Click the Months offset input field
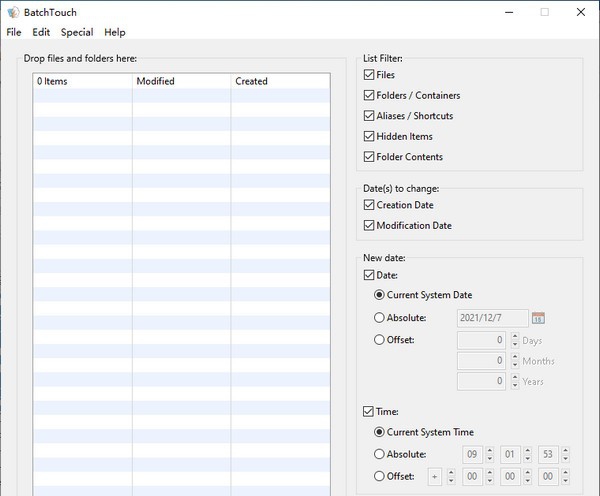 pos(481,361)
